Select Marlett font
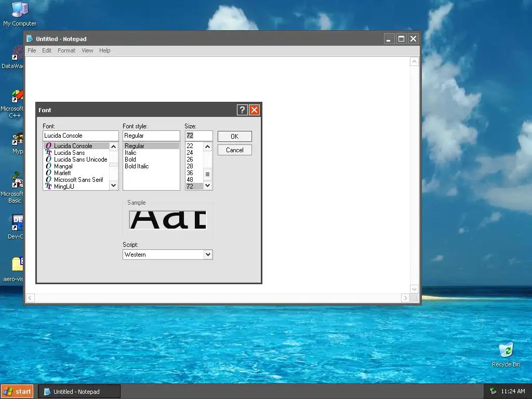This screenshot has height=399, width=532. coord(62,173)
